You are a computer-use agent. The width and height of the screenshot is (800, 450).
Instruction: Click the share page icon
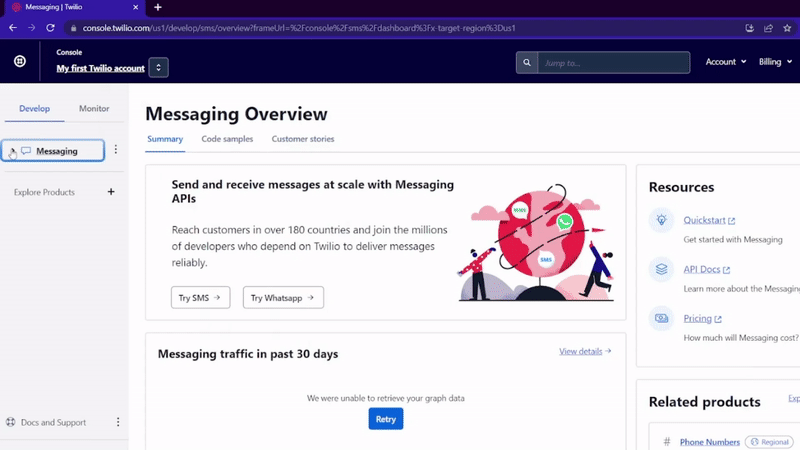click(768, 28)
